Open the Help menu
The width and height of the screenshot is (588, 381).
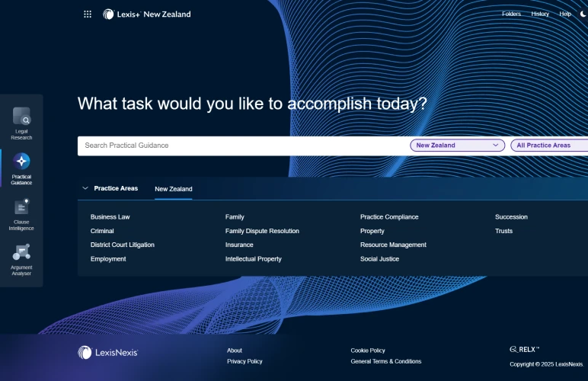pos(565,14)
